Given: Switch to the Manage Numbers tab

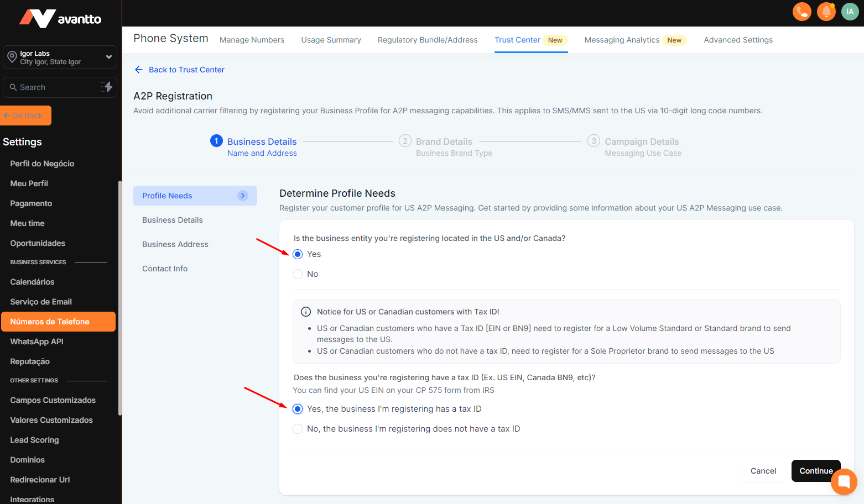Looking at the screenshot, I should (252, 40).
